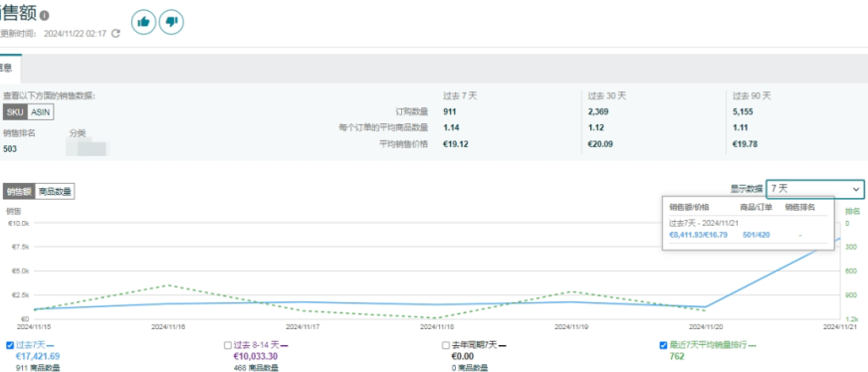Click the average price €19.78
Viewport: 868px width, 372px height.
tap(746, 144)
